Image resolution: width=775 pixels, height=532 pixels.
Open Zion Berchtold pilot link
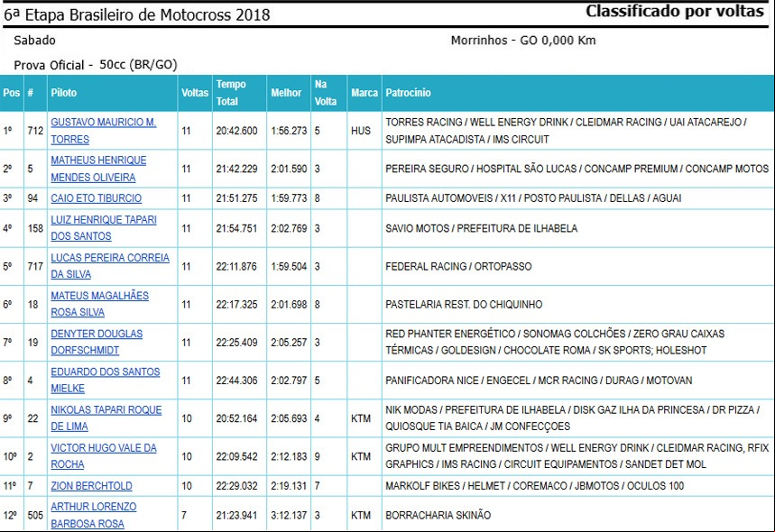pyautogui.click(x=91, y=486)
